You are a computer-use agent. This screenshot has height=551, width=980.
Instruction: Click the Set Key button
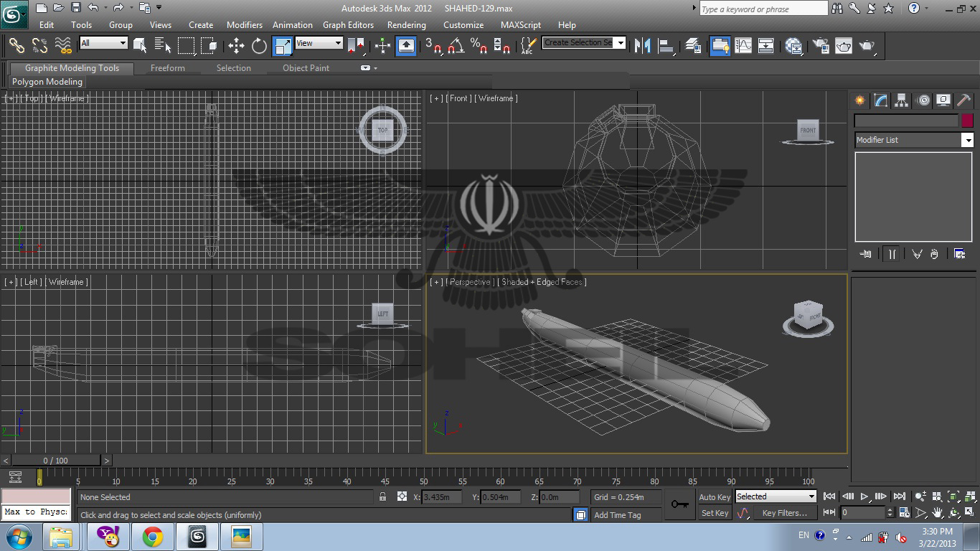coord(715,513)
